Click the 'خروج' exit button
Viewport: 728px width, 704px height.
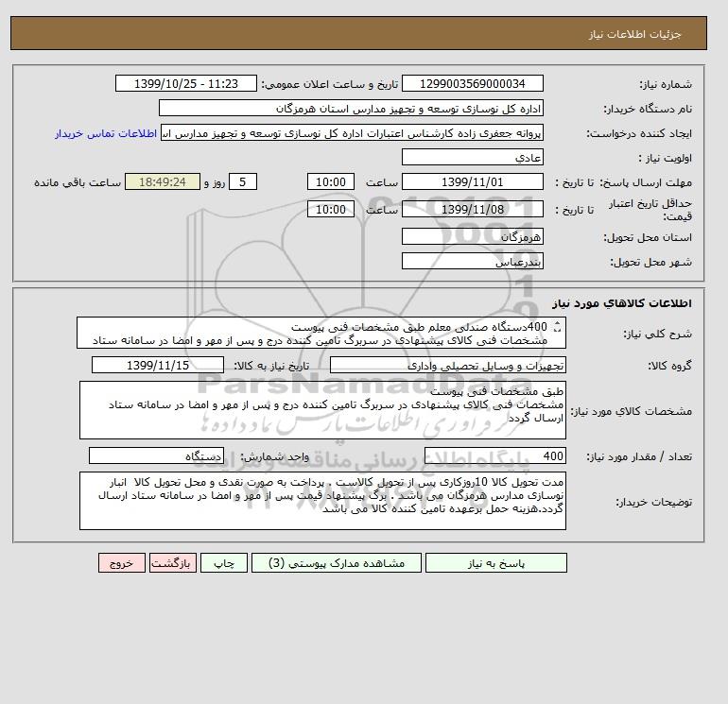[122, 562]
